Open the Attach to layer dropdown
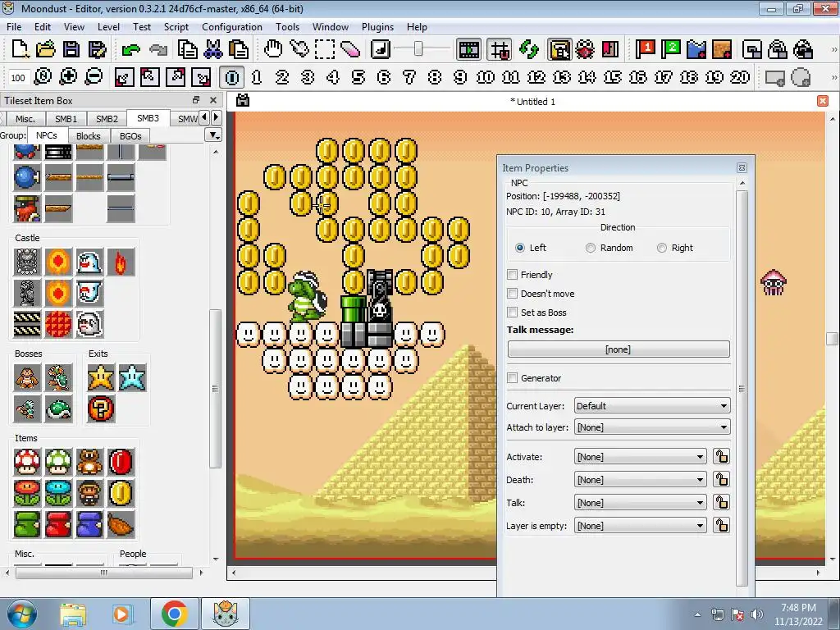The width and height of the screenshot is (840, 630). click(652, 427)
